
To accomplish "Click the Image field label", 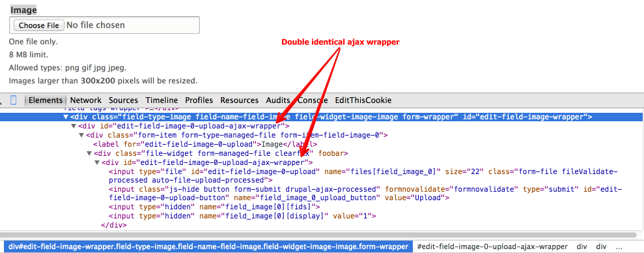I will tap(23, 10).
